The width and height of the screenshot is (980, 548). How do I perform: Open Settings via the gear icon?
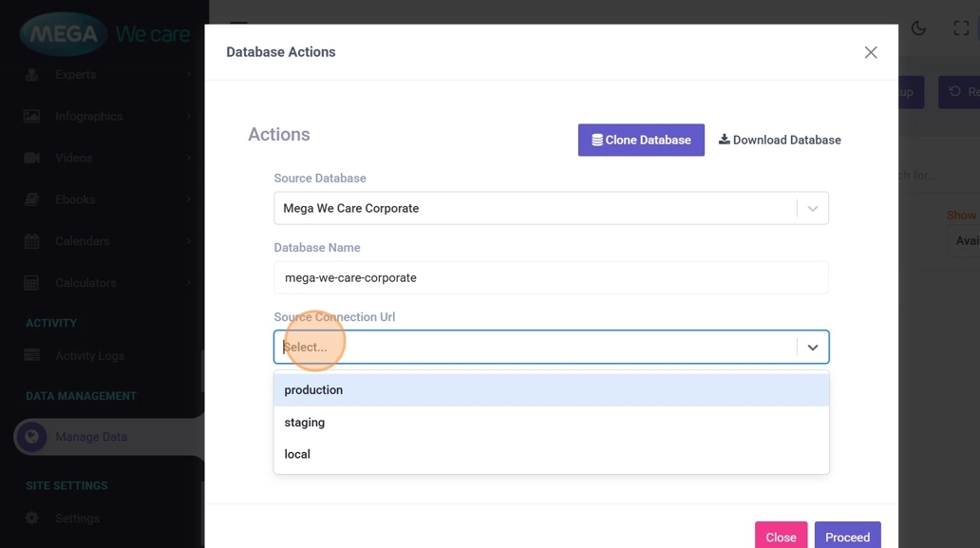[32, 519]
